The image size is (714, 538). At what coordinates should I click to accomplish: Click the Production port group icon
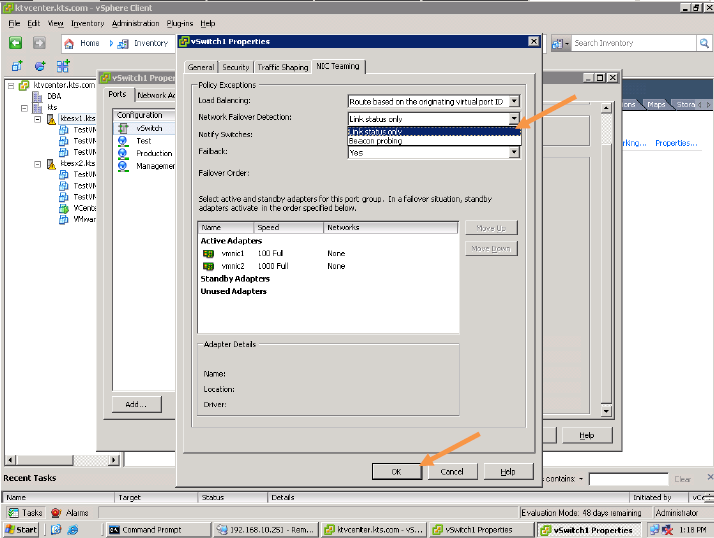tap(123, 153)
